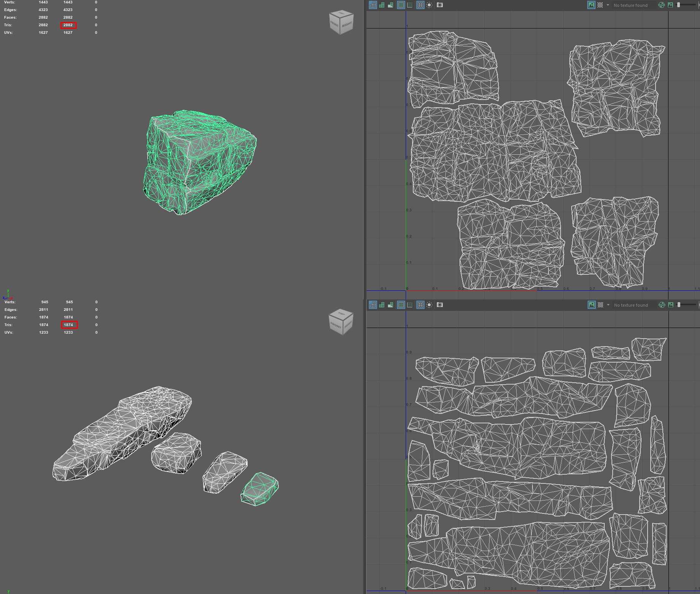The image size is (700, 594).
Task: Enable Shaded UV display in lower UV editor
Action: [382, 305]
